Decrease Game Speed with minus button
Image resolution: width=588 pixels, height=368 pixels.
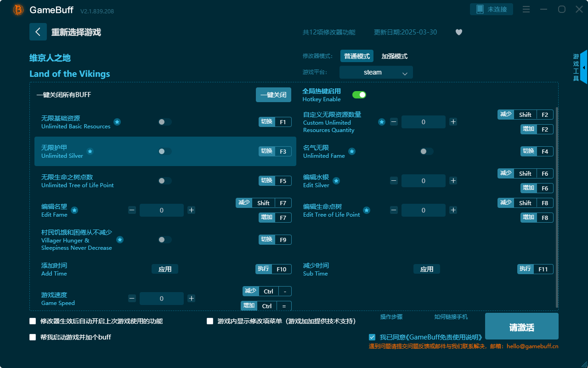click(x=132, y=299)
